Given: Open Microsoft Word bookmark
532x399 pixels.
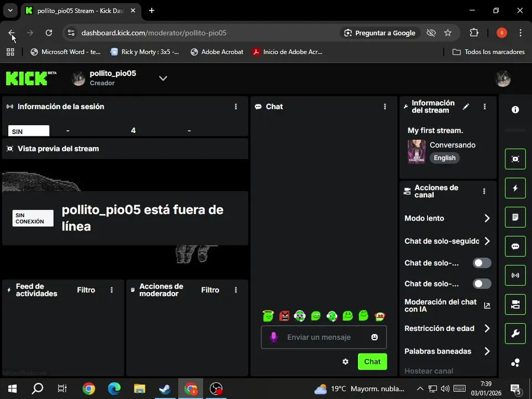Looking at the screenshot, I should point(65,52).
